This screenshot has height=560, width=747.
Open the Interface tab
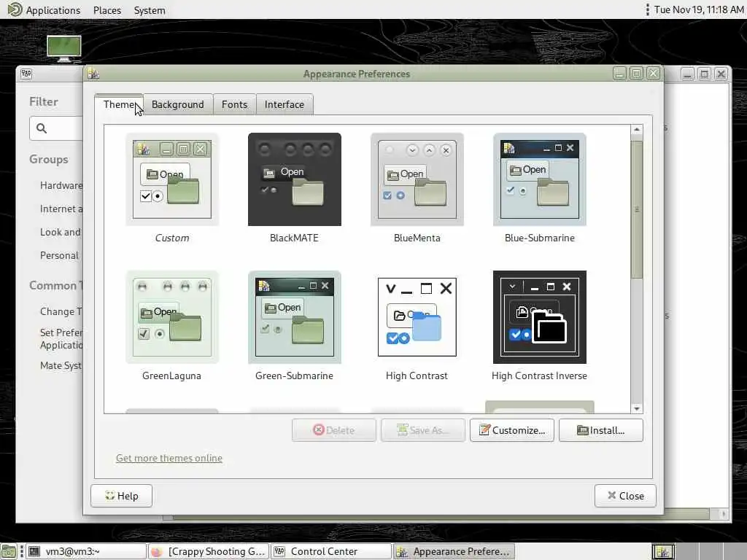point(285,104)
